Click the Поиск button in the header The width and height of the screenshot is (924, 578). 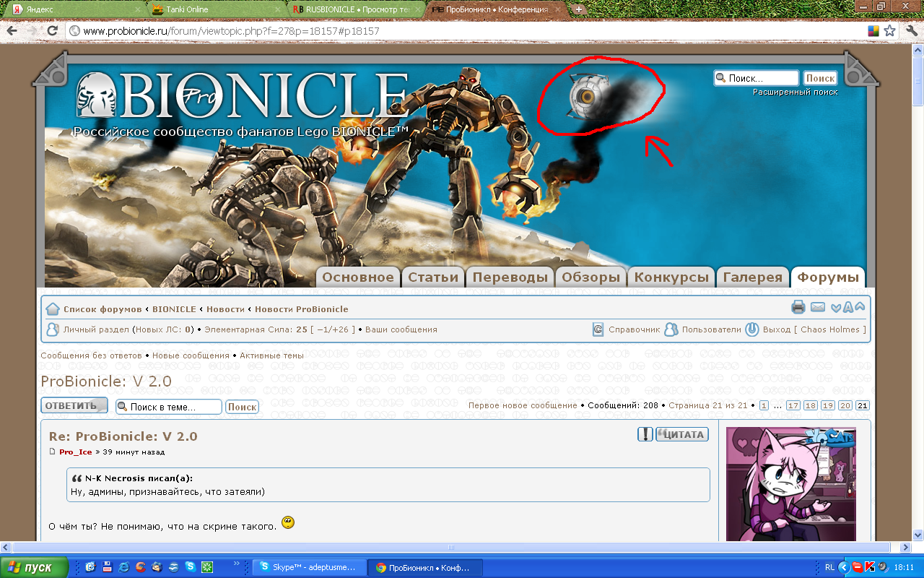[x=820, y=78]
